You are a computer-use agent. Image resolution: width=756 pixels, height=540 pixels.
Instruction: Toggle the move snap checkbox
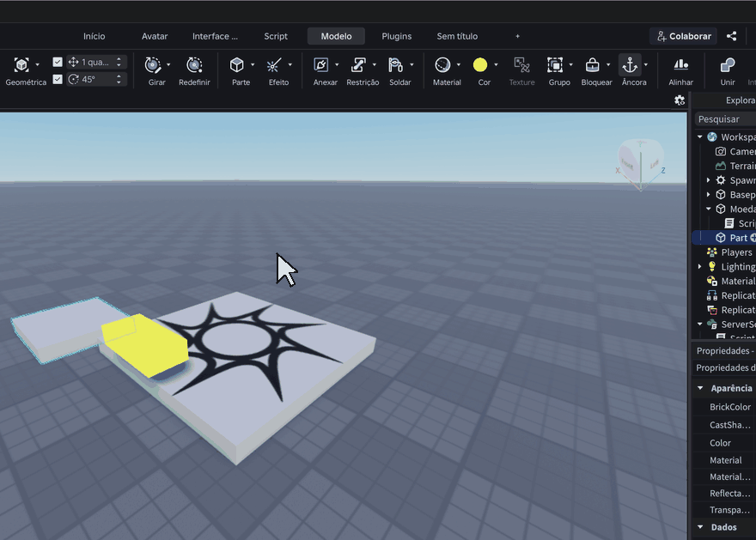pos(58,62)
